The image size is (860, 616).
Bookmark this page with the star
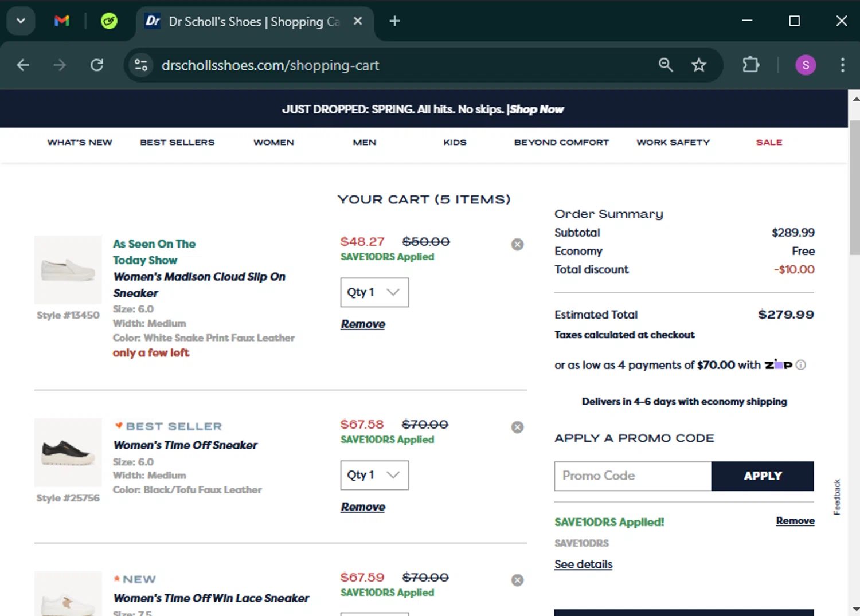point(698,65)
